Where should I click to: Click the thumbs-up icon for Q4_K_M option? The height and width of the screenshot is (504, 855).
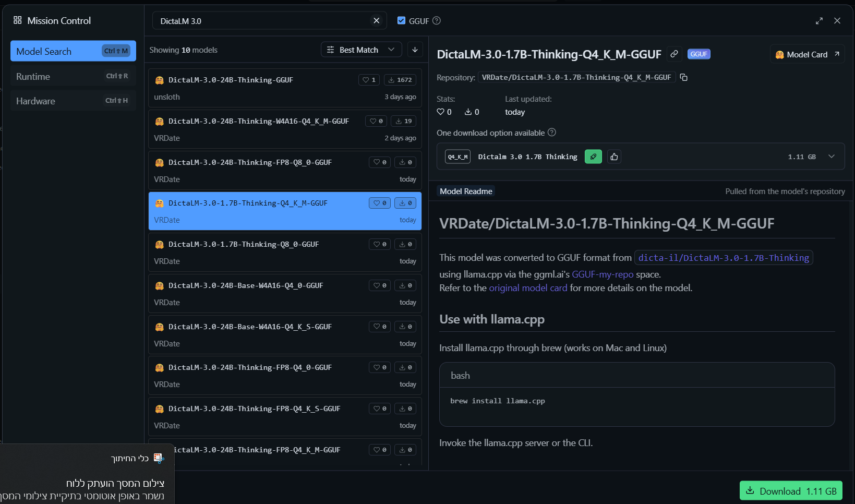(614, 157)
